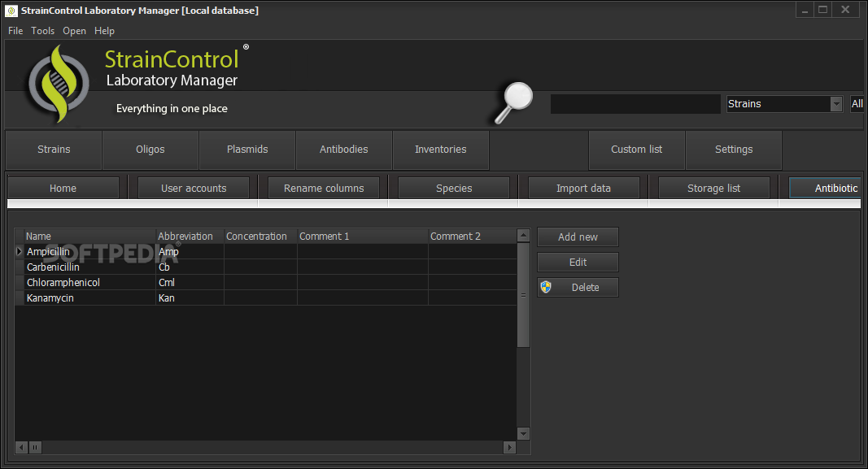The image size is (868, 469).
Task: Click the horizontal scrollbar thumb
Action: [x=35, y=447]
